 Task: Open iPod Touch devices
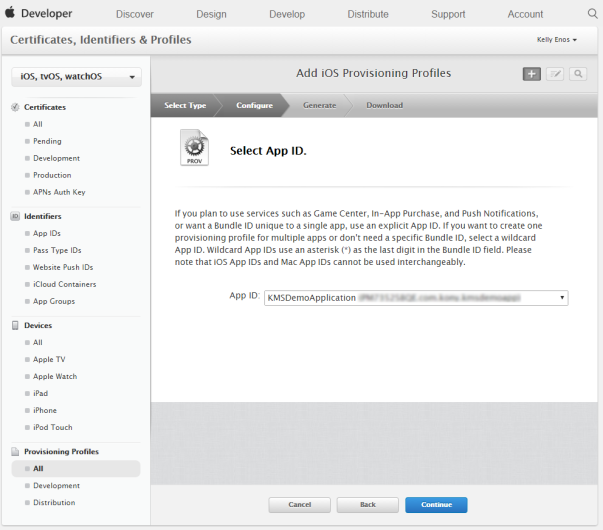tap(53, 427)
